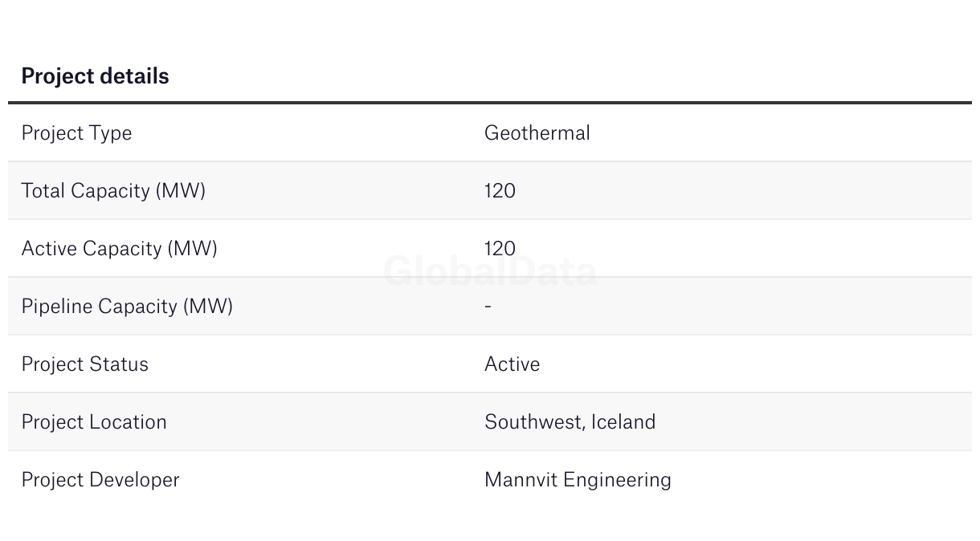Select the Project Type row label
The height and width of the screenshot is (541, 980).
(x=76, y=133)
